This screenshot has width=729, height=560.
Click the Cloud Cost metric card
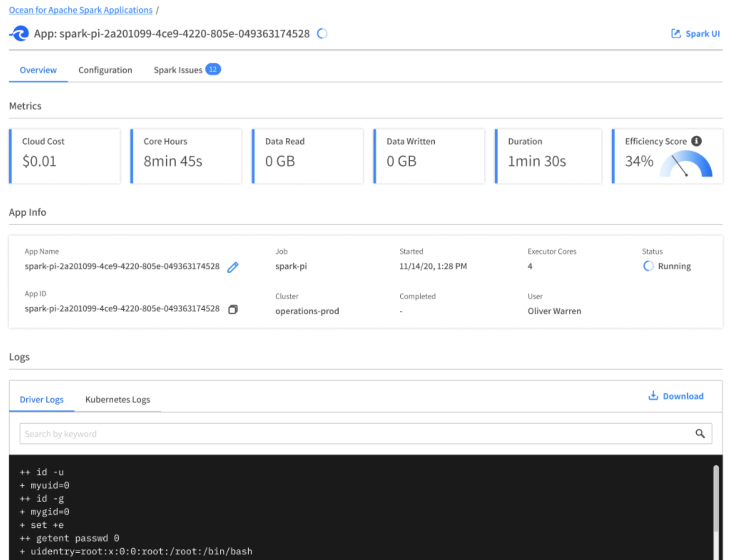[x=65, y=156]
